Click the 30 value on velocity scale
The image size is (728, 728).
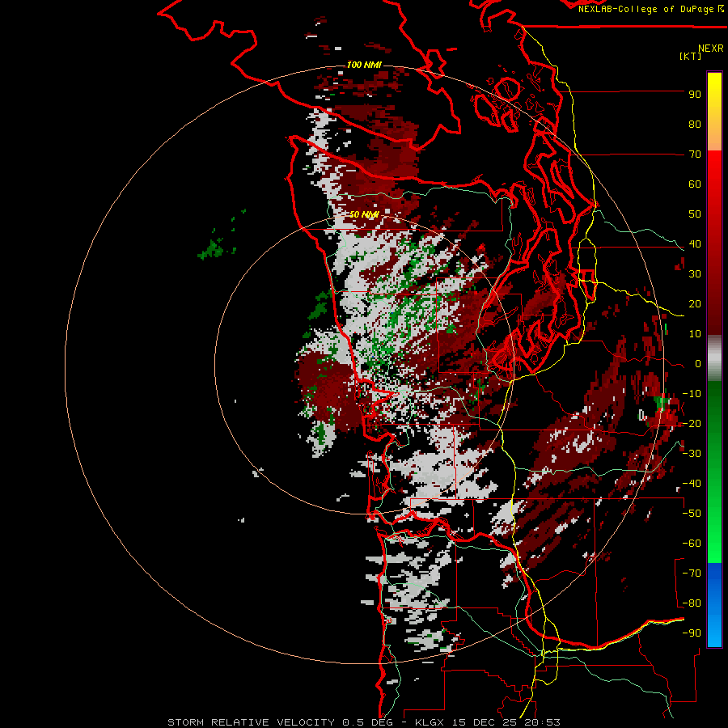tap(695, 274)
